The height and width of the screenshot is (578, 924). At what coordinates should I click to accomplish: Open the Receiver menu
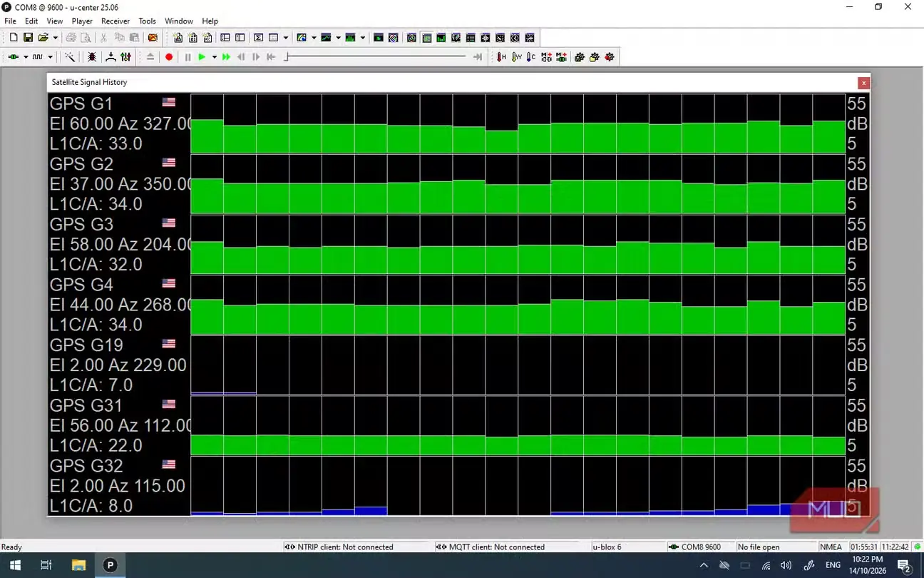(115, 21)
